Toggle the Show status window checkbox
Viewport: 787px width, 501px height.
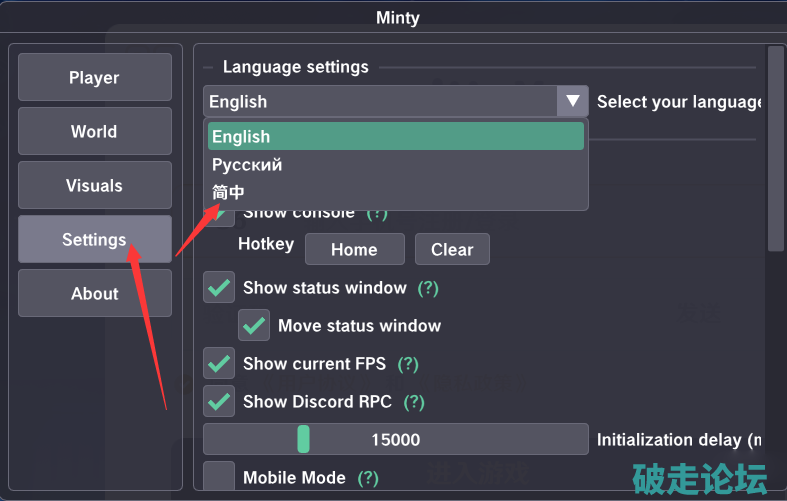point(219,288)
